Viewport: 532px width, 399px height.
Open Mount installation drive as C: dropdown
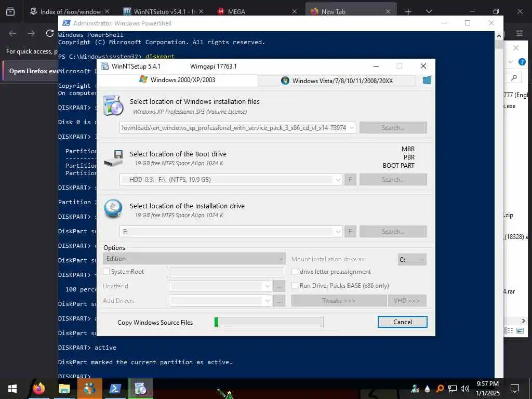(412, 260)
